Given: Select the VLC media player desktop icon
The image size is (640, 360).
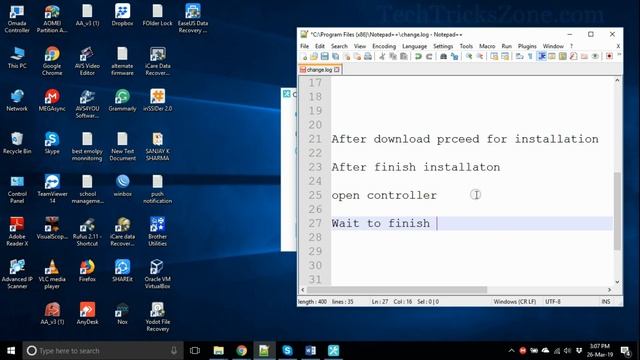Looking at the screenshot, I should pyautogui.click(x=52, y=274).
